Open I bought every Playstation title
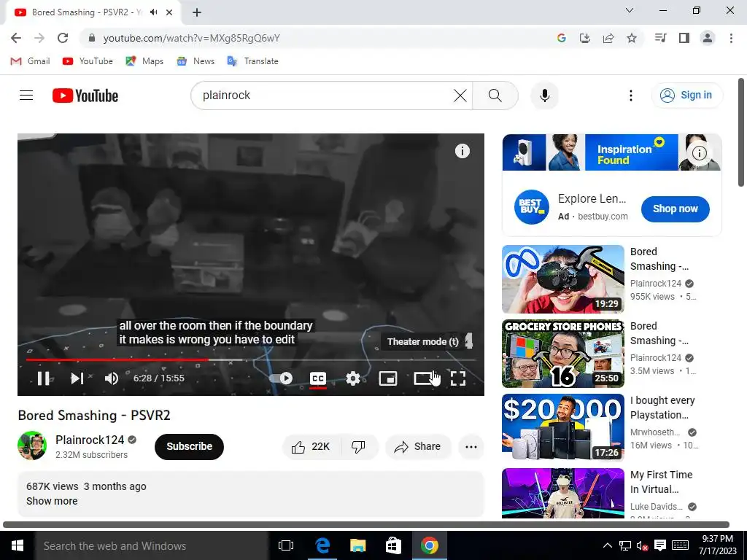Image resolution: width=747 pixels, height=560 pixels. pos(662,408)
